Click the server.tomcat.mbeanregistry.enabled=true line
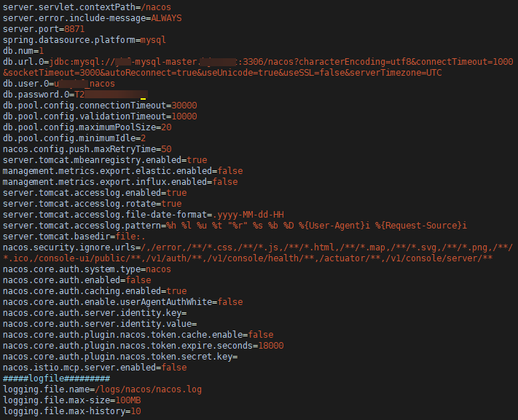 pos(105,160)
